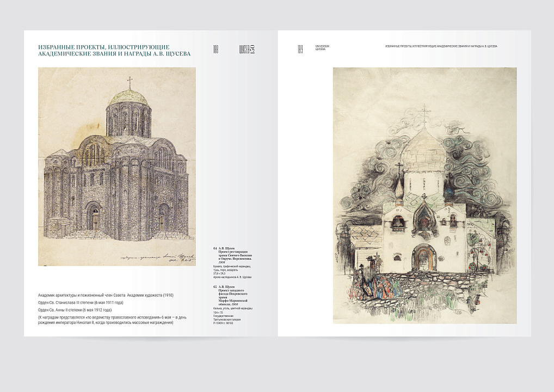Screen dimensions: 554x392
Task: Click the 'Орден Св. Станислава' line
Action: 81,302
